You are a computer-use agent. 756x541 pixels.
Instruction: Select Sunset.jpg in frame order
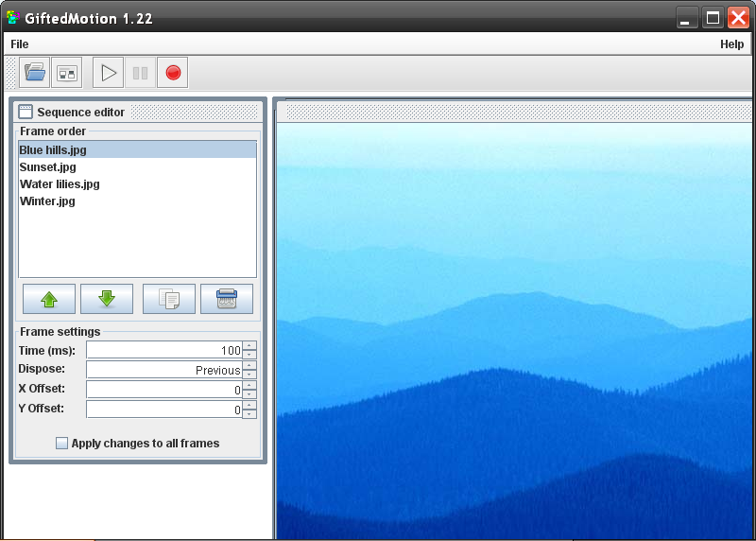(137, 167)
